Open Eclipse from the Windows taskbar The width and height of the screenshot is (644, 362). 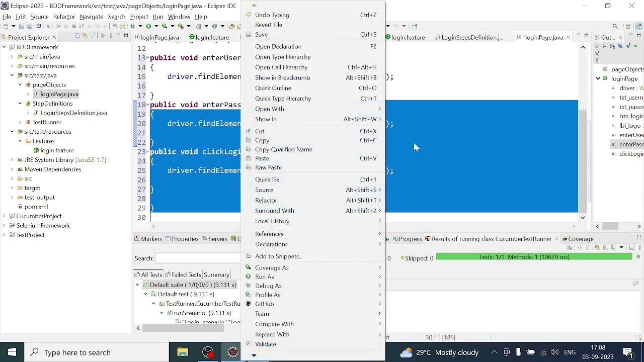pos(233,352)
